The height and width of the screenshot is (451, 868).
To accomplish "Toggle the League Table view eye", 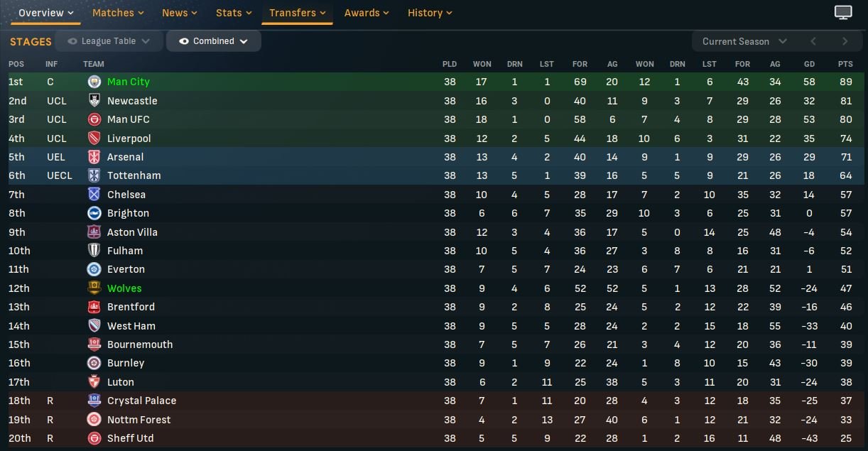I will coord(72,41).
